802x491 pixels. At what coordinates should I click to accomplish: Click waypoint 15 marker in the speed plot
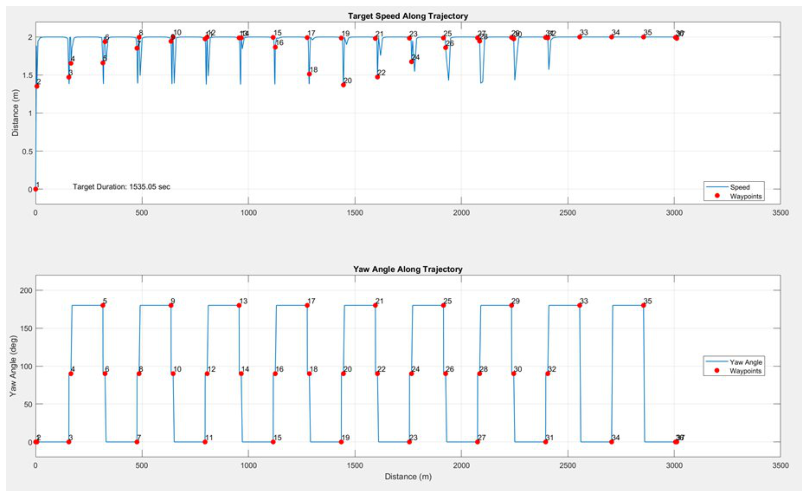pyautogui.click(x=273, y=37)
